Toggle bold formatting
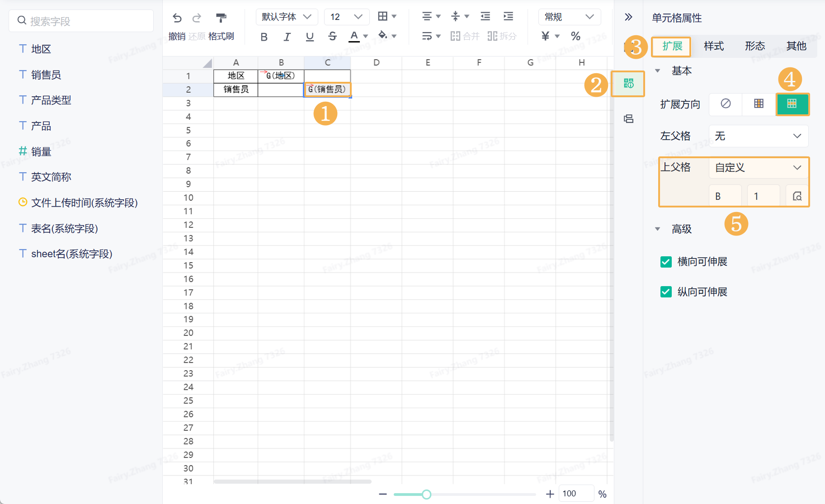This screenshot has height=504, width=825. tap(264, 37)
